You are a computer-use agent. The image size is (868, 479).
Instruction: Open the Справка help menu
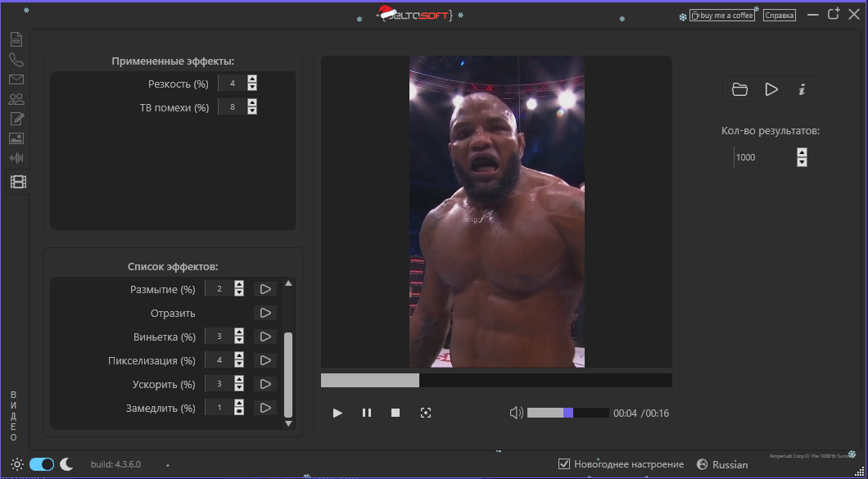[779, 15]
